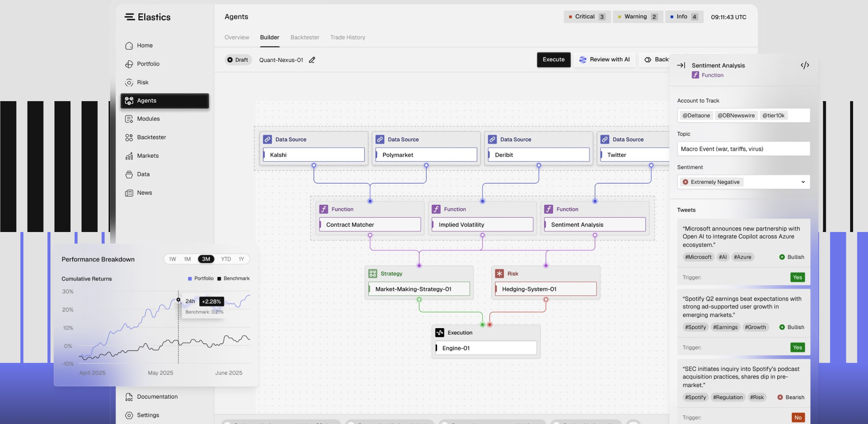Click the Review with AI button
868x424 pixels.
click(x=604, y=60)
